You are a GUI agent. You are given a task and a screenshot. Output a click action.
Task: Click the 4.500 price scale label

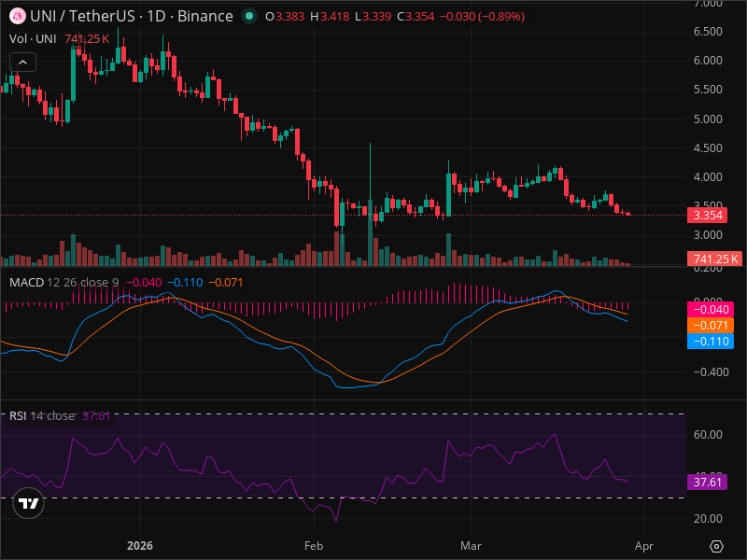tap(708, 148)
